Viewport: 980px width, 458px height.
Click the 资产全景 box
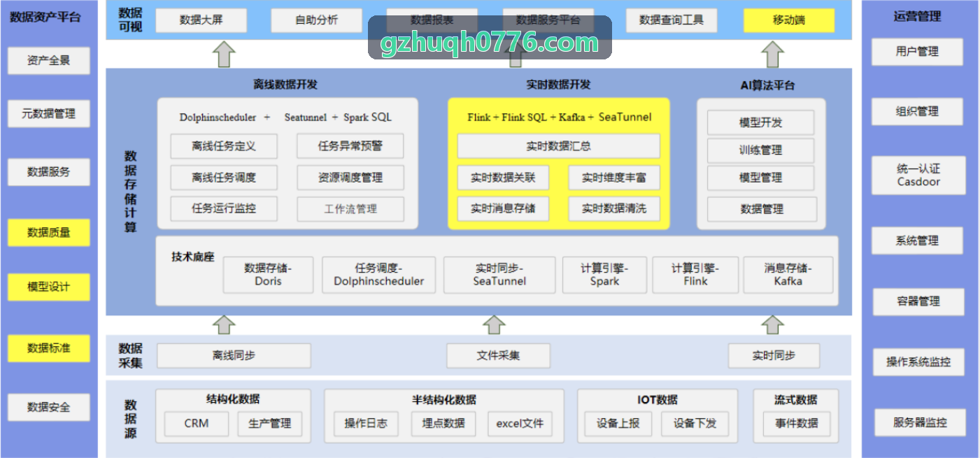click(x=49, y=61)
